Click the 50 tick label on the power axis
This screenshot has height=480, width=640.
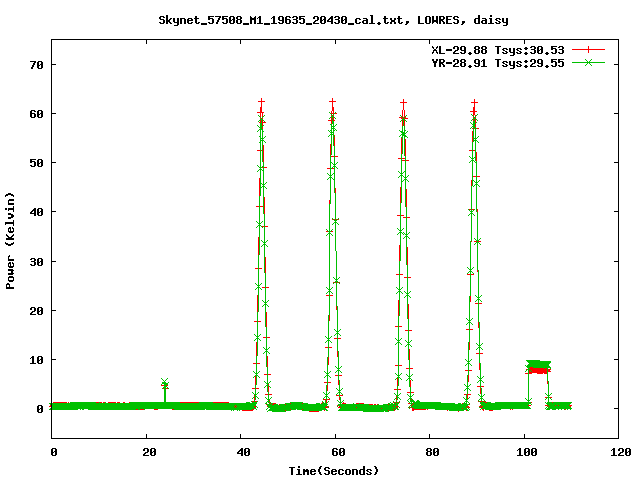tap(36, 163)
